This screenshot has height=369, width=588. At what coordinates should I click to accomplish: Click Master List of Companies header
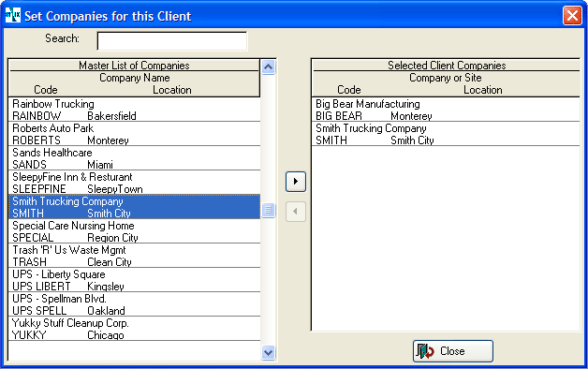coord(134,66)
